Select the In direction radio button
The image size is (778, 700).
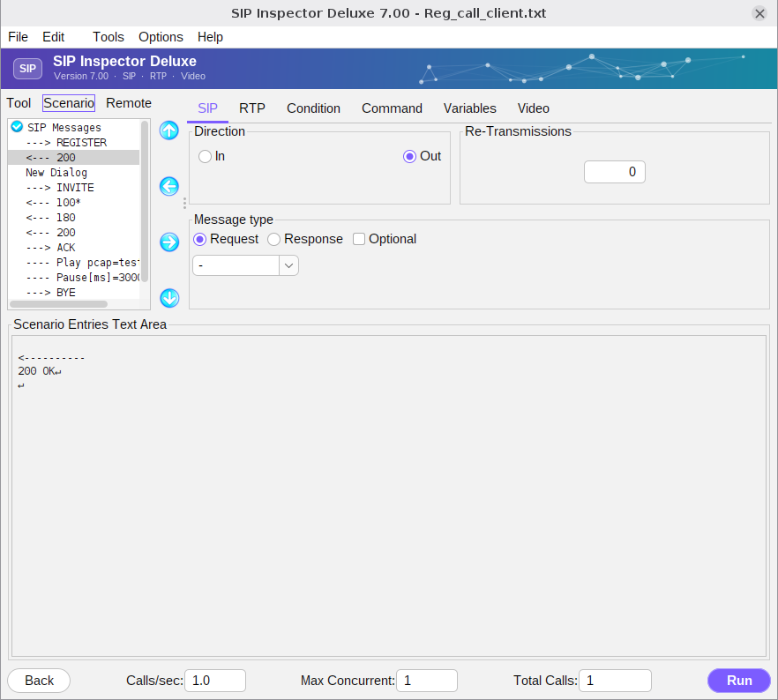point(205,157)
